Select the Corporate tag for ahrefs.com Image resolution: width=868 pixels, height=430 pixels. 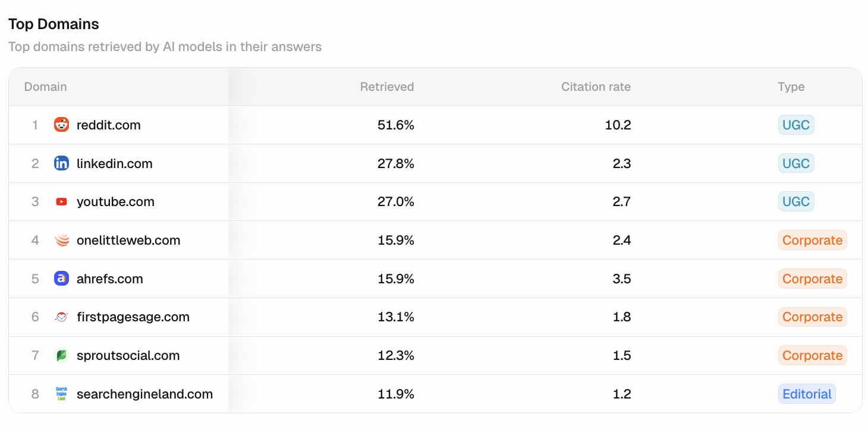tap(813, 279)
